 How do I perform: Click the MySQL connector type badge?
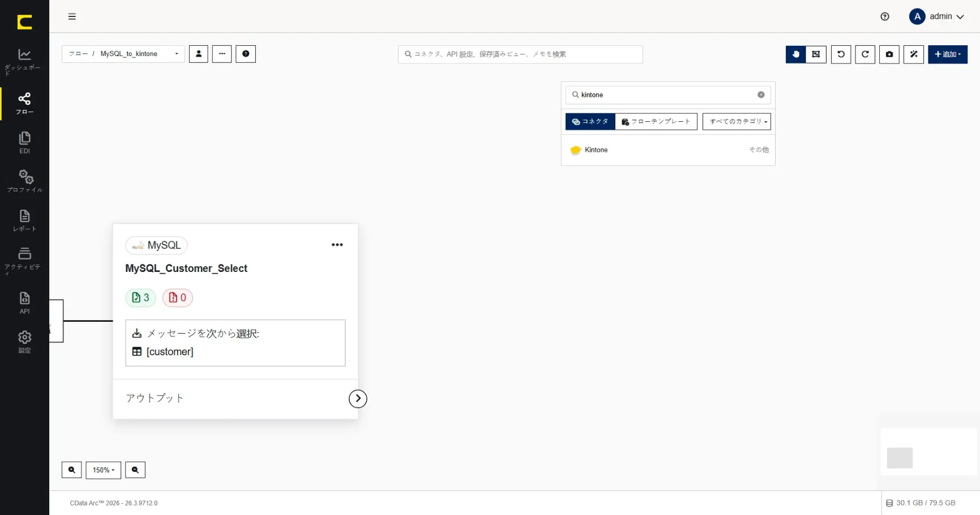156,245
